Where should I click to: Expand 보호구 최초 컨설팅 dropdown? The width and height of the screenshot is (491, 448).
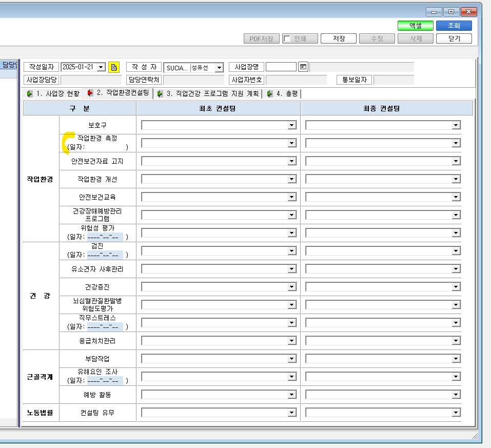[292, 125]
